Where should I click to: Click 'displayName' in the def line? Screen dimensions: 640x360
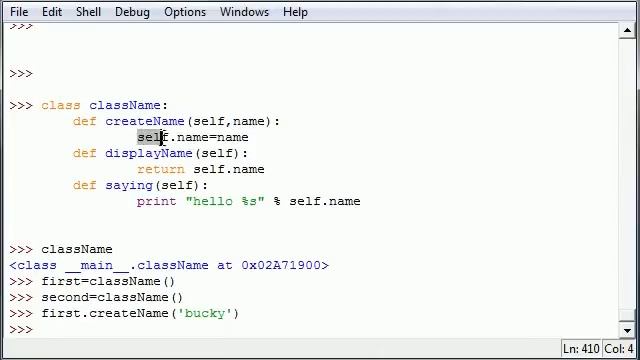click(149, 153)
